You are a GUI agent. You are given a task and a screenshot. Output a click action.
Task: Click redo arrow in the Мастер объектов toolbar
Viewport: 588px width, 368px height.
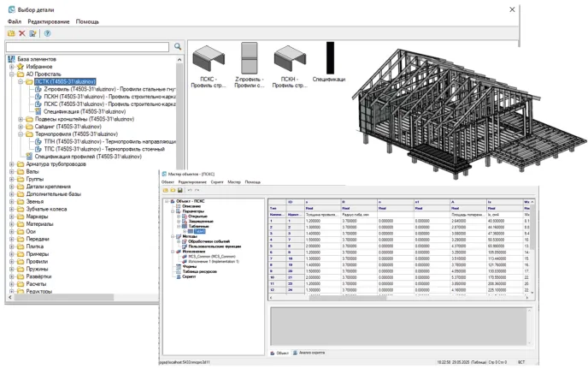tap(197, 190)
